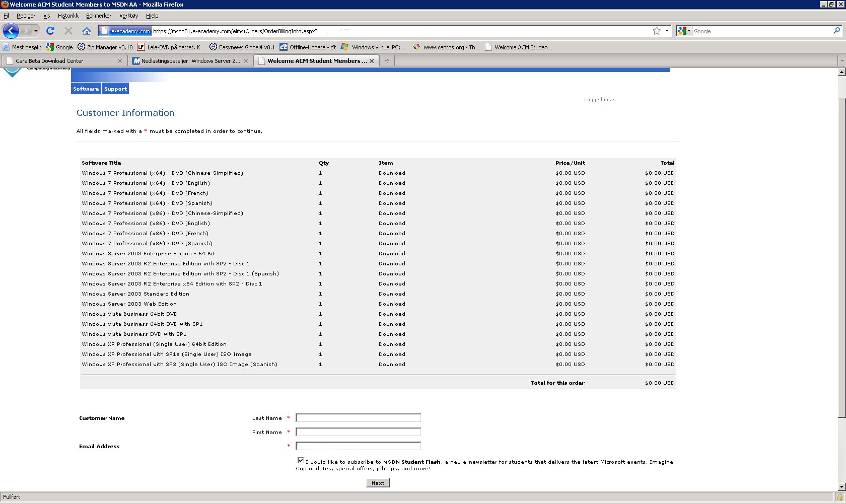The height and width of the screenshot is (504, 846).
Task: Click the browser Back arrow button
Action: click(11, 31)
